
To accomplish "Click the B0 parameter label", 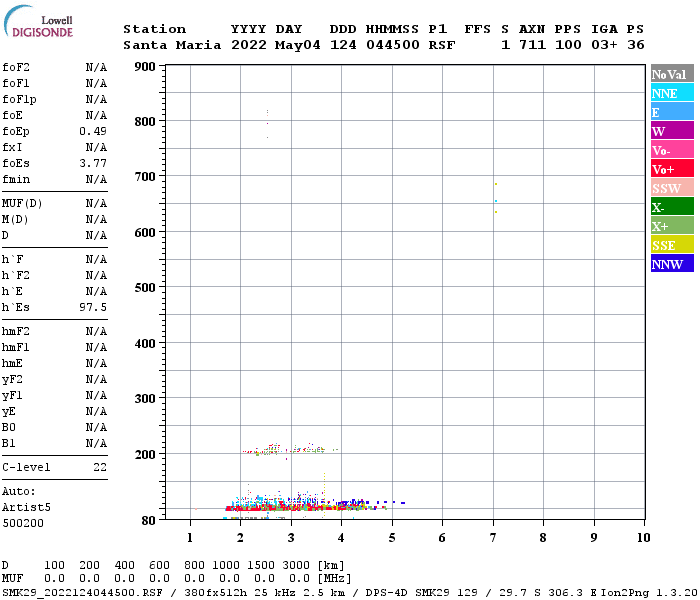I will click(x=9, y=427).
